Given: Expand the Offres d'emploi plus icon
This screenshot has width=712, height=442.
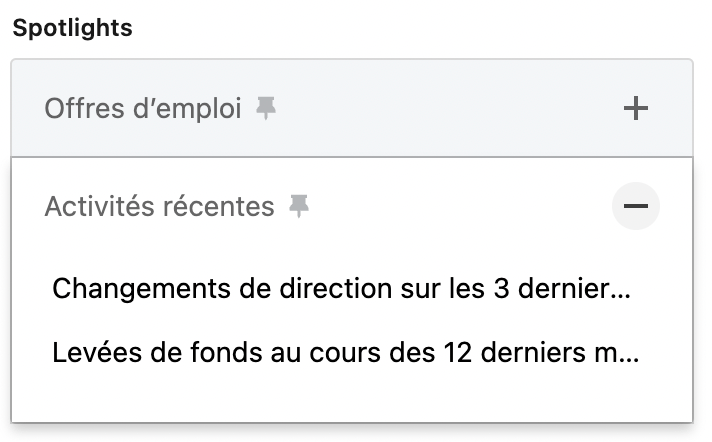Looking at the screenshot, I should pos(635,108).
